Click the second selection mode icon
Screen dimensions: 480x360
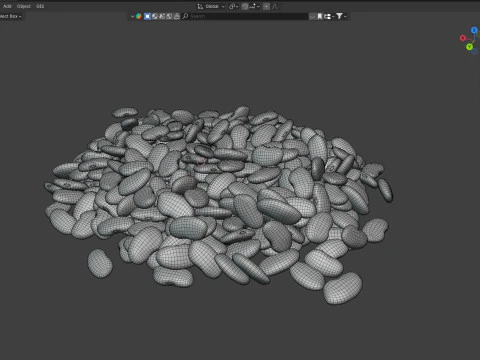coord(155,16)
